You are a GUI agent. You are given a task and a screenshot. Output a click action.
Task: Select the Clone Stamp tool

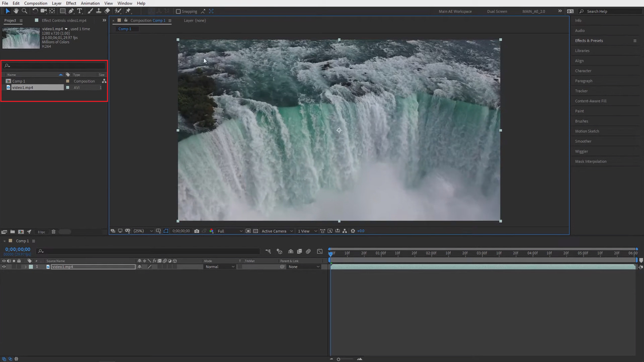[x=99, y=11]
